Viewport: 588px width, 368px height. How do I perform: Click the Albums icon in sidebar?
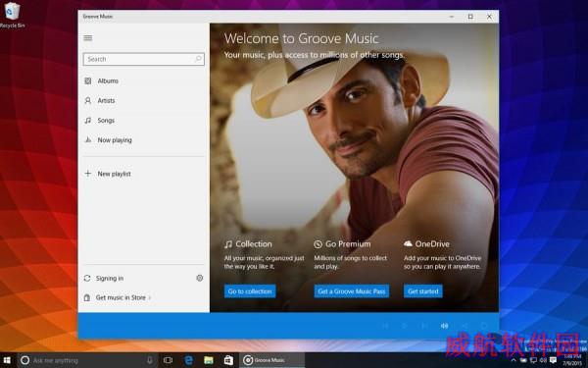click(88, 80)
